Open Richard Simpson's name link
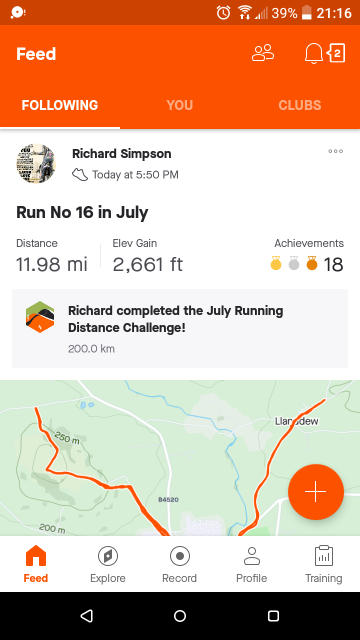The height and width of the screenshot is (640, 360). [x=122, y=154]
